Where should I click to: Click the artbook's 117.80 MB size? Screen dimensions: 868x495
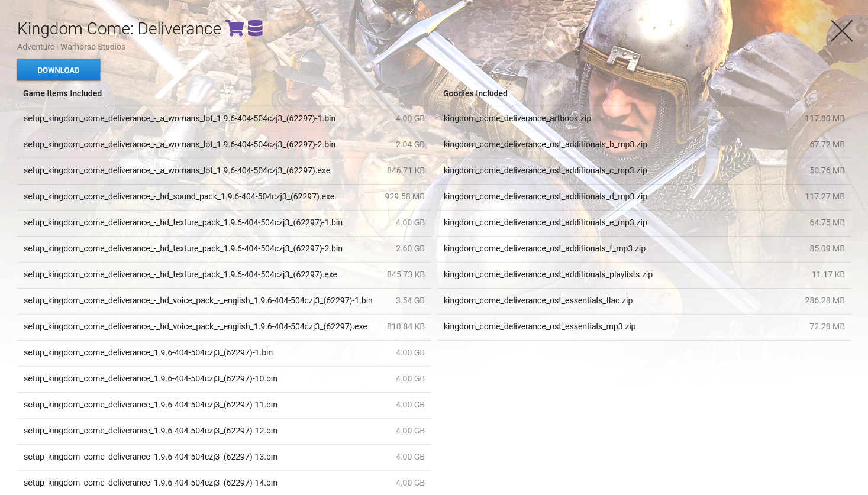[825, 118]
